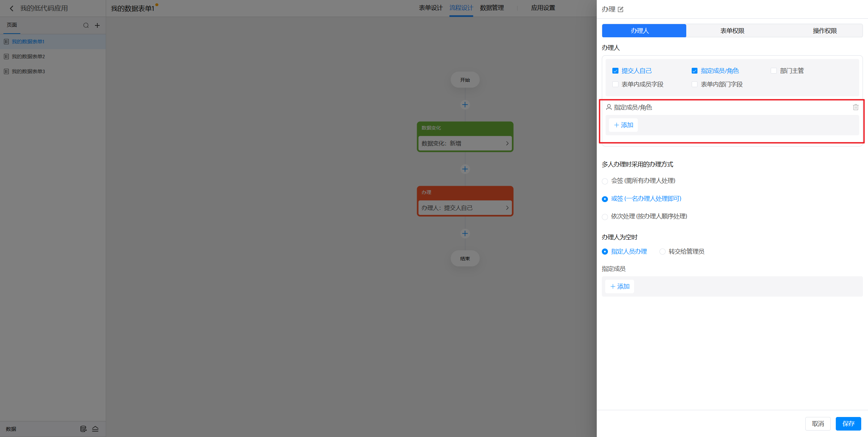Open 我的数据表单2 in page list
Viewport: 868px width, 437px height.
(28, 57)
